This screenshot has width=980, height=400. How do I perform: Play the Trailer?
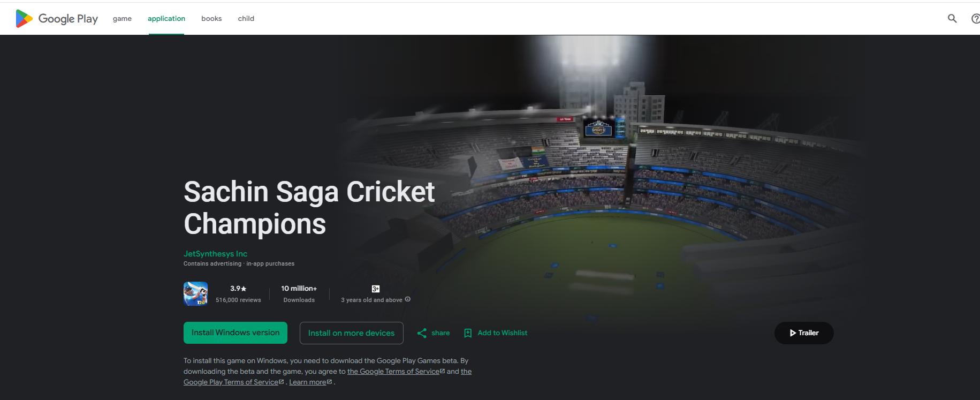point(804,333)
